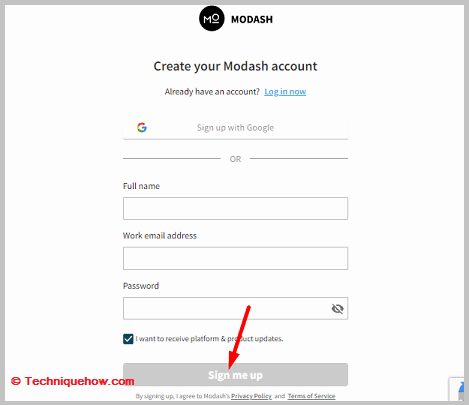Click the Techniquehow.com watermark
Image resolution: width=469 pixels, height=405 pixels.
pyautogui.click(x=73, y=381)
